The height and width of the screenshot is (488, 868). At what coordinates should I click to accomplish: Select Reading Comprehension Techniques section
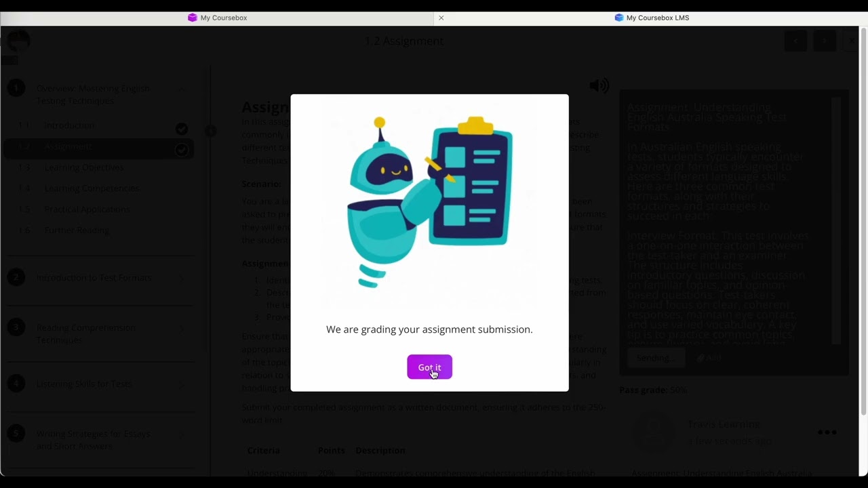[85, 333]
